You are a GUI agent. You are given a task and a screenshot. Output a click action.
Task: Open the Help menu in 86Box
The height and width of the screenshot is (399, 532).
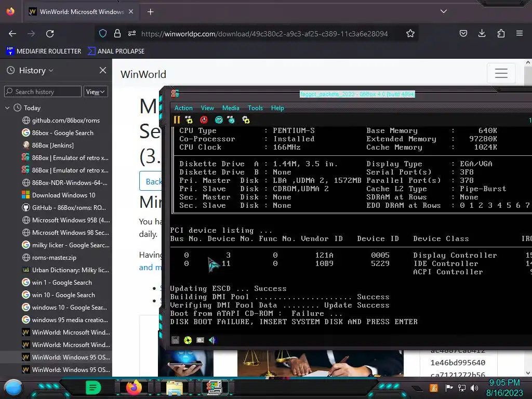tap(277, 108)
